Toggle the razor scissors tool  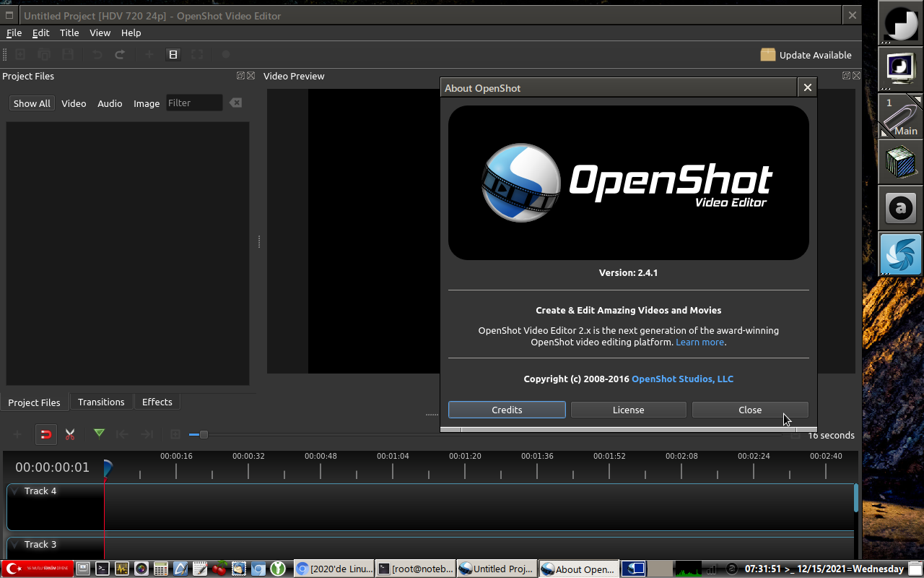70,434
